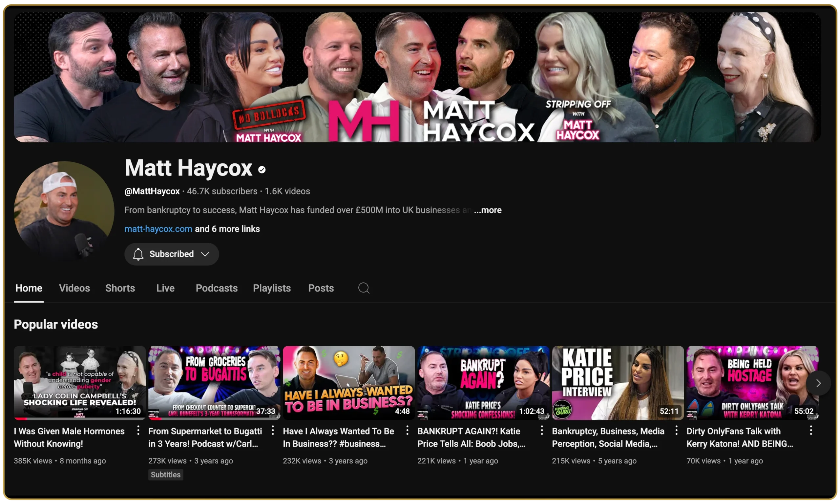The width and height of the screenshot is (840, 504).
Task: Click the bell notification icon
Action: tap(138, 254)
